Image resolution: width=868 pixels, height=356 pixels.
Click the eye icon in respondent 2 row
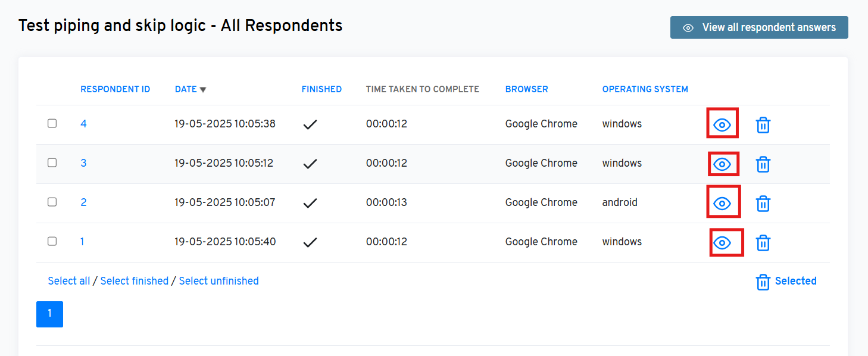(x=722, y=204)
